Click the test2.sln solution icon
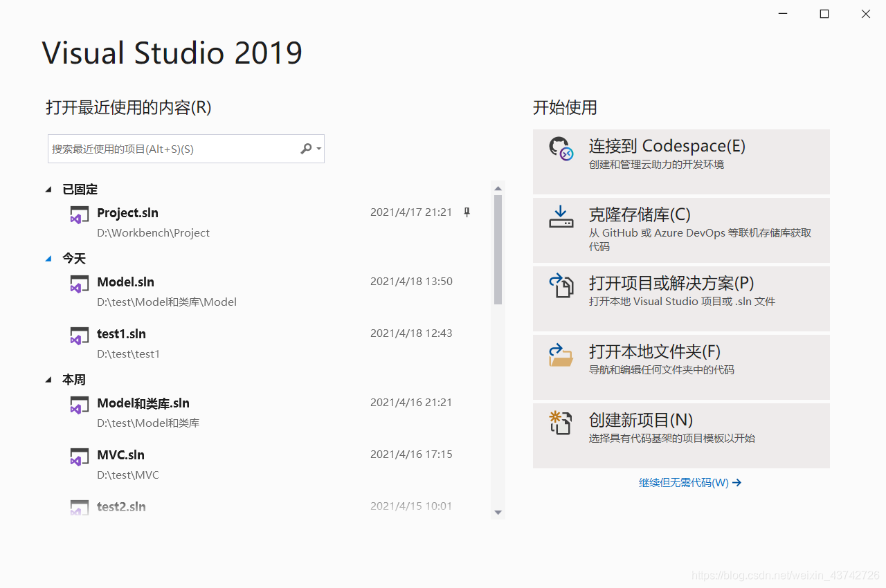This screenshot has width=886, height=588. point(80,508)
